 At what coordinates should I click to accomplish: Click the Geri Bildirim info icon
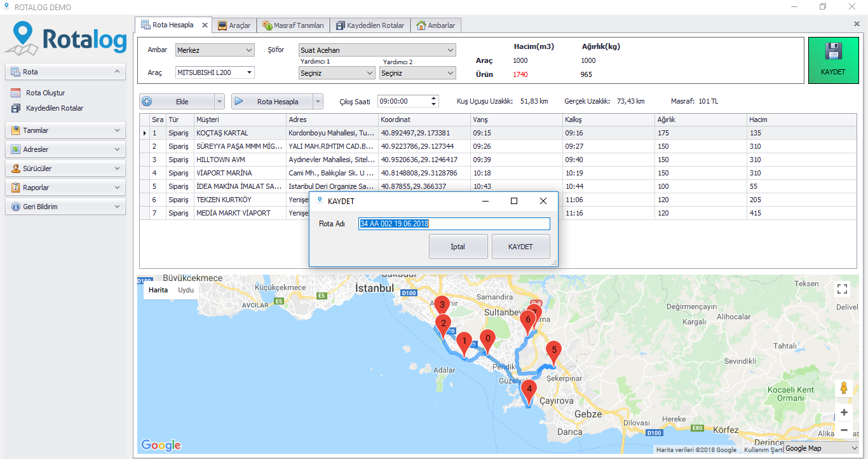point(15,207)
